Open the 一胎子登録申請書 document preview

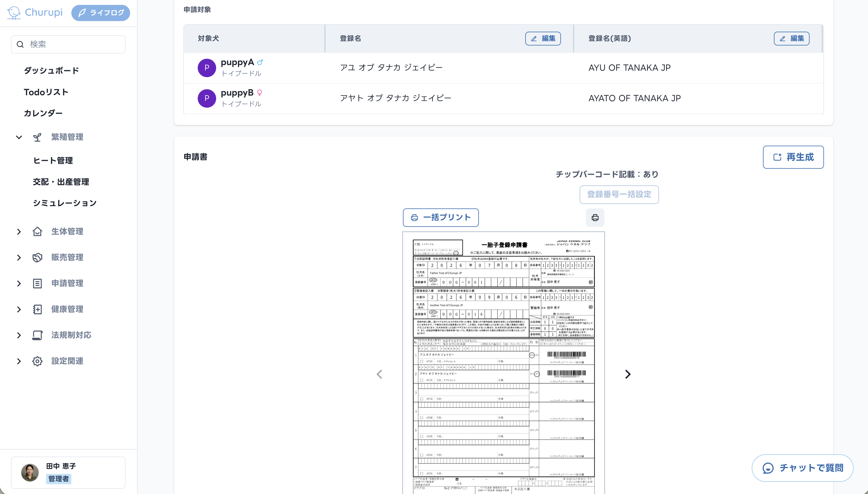pos(503,363)
